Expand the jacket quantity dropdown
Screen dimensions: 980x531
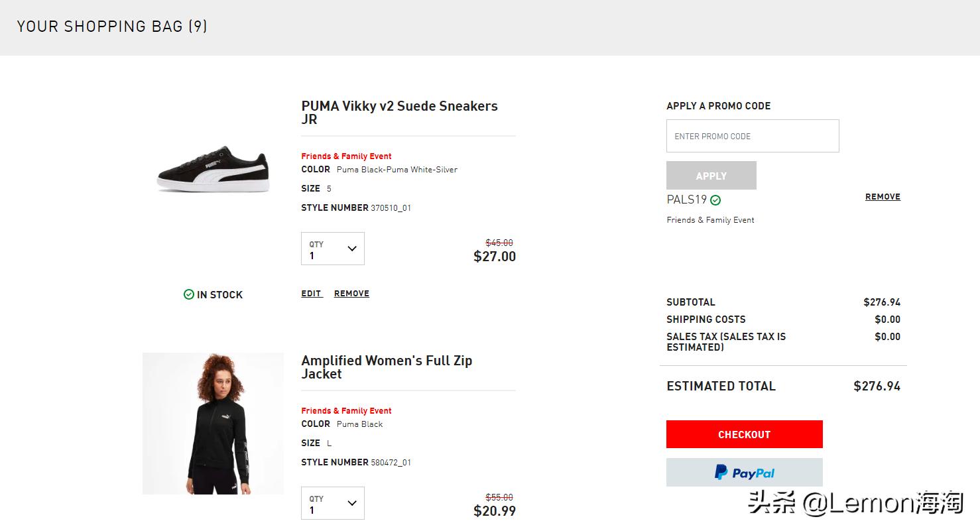[332, 503]
